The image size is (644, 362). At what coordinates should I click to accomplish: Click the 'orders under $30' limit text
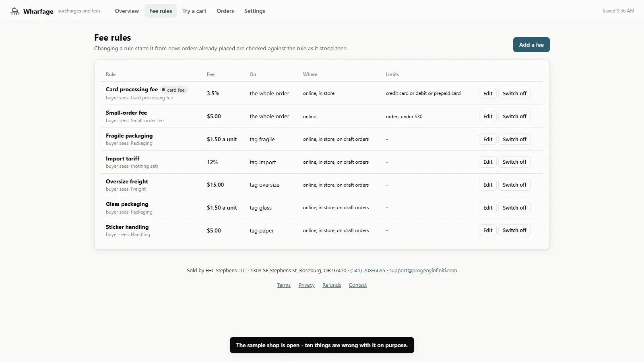pos(404,117)
